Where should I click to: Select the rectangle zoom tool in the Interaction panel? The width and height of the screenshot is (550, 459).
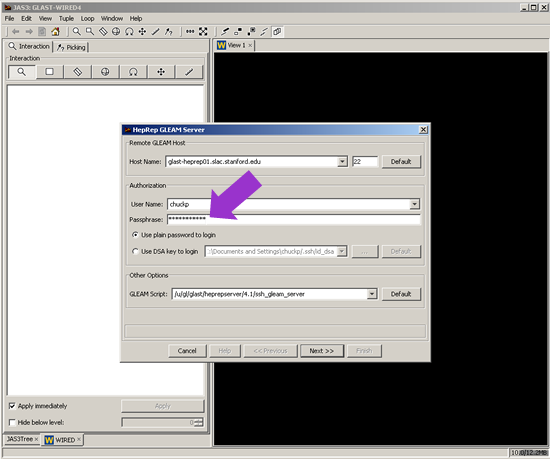[49, 72]
